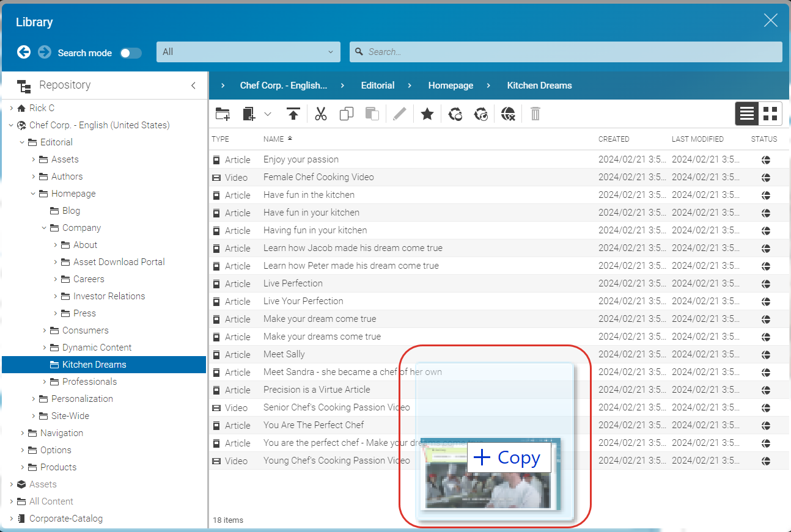This screenshot has height=532, width=791.
Task: Expand the Professionals folder in tree
Action: pyautogui.click(x=45, y=382)
